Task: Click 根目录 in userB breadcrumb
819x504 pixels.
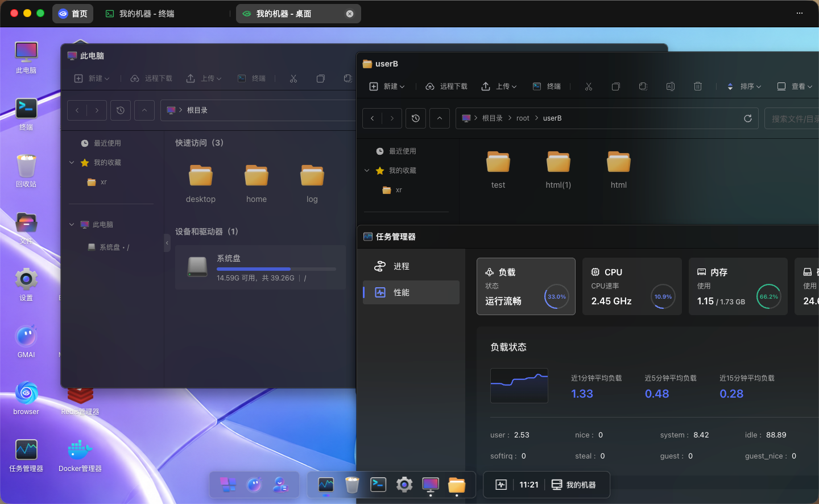Action: [493, 118]
